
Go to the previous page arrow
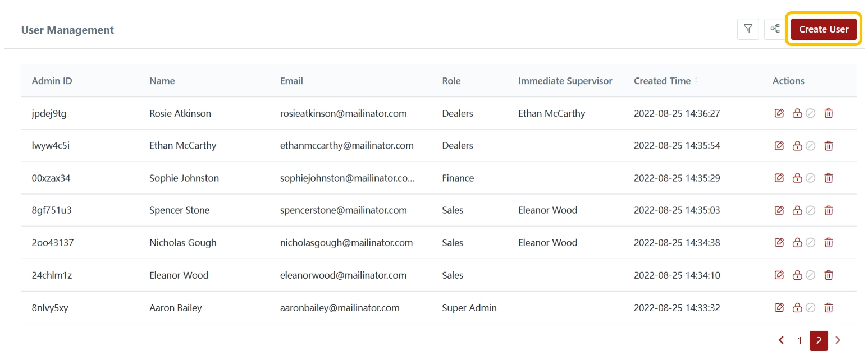[781, 340]
